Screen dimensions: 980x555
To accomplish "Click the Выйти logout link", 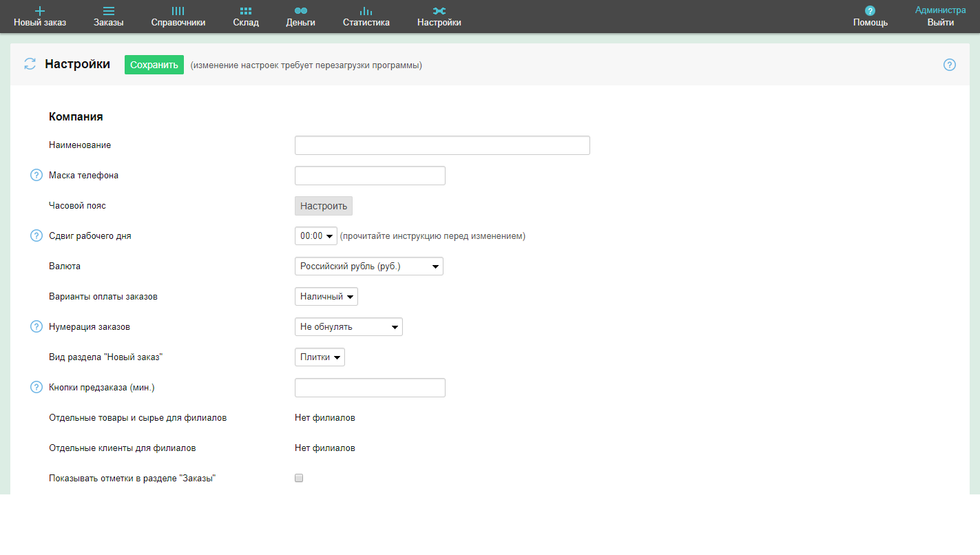I will point(941,23).
